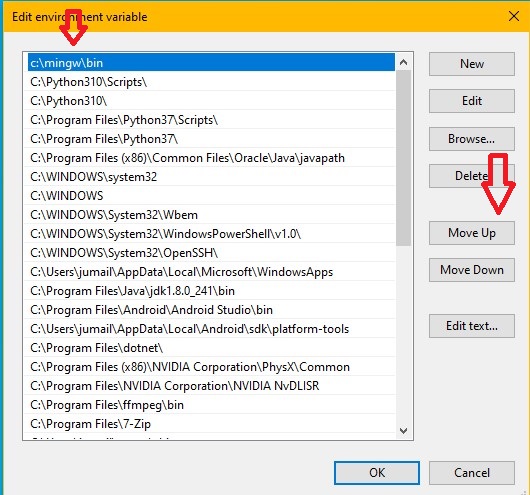Move the selected entry up
Image resolution: width=530 pixels, height=495 pixels.
point(472,233)
